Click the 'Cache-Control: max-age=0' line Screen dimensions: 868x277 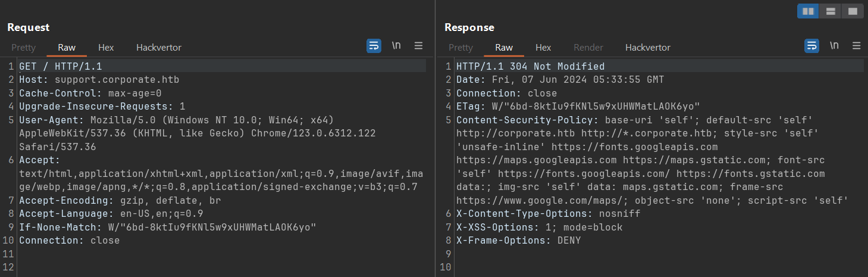click(90, 93)
